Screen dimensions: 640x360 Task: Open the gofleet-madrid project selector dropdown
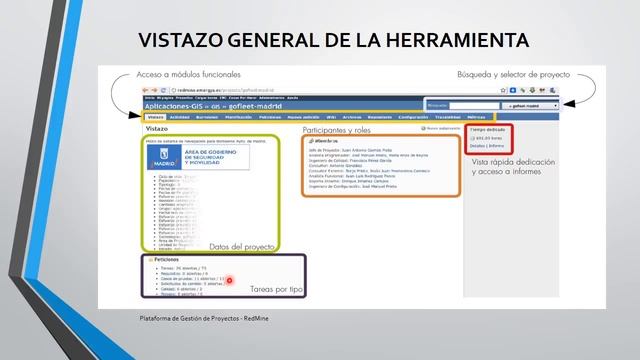coord(530,106)
